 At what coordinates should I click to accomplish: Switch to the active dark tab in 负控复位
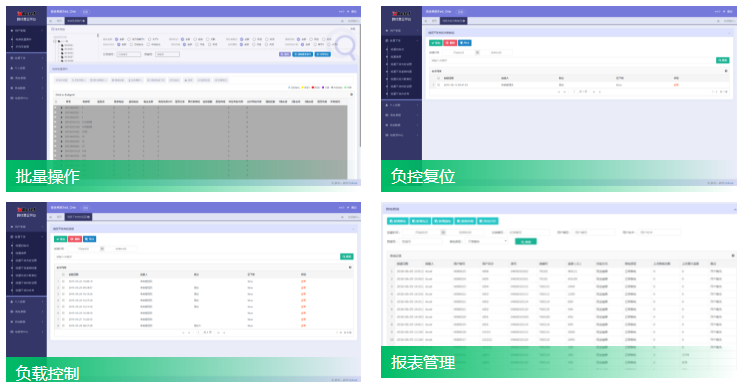click(454, 21)
